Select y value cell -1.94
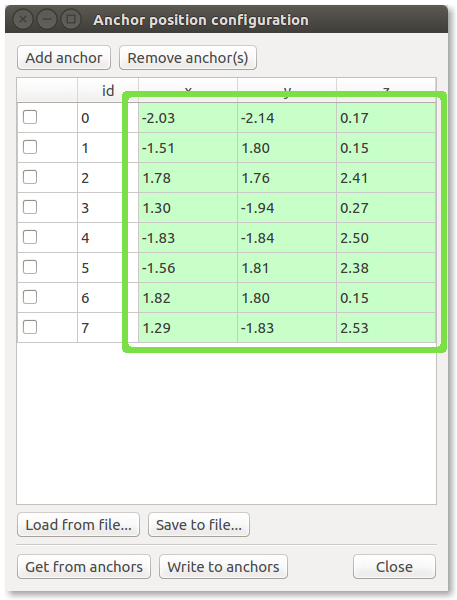Viewport: 457px width, 600px height. pyautogui.click(x=287, y=208)
